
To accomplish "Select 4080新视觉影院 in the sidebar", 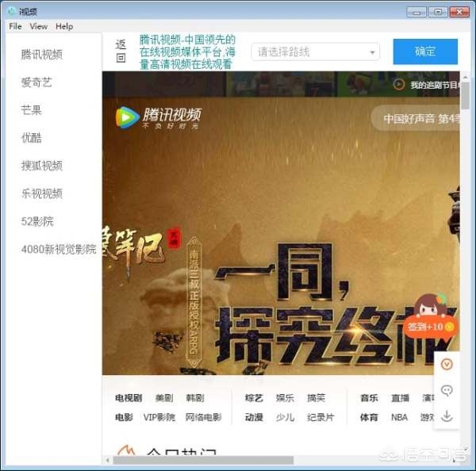I will (59, 249).
